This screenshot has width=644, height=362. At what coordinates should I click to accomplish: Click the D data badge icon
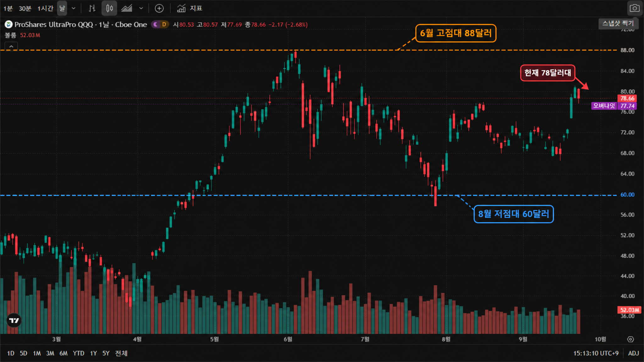(164, 25)
